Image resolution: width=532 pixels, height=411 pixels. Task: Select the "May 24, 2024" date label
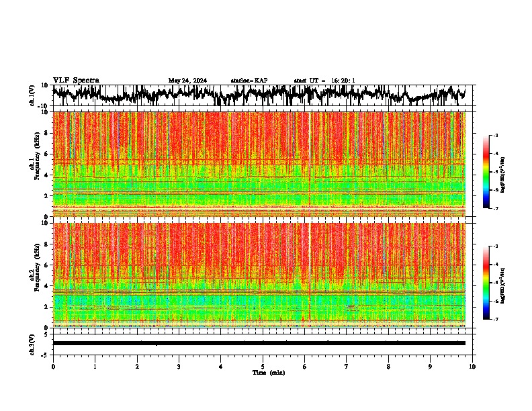tap(187, 81)
